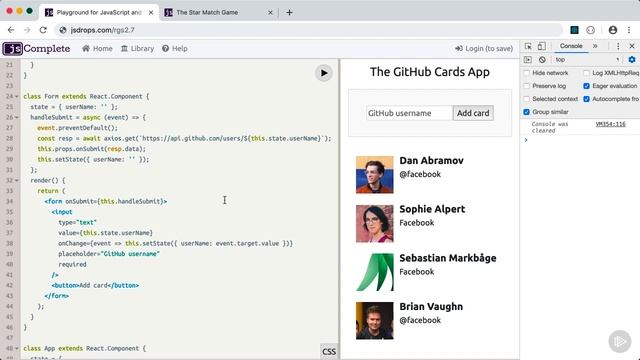Focus the GitHub username input

coord(409,113)
